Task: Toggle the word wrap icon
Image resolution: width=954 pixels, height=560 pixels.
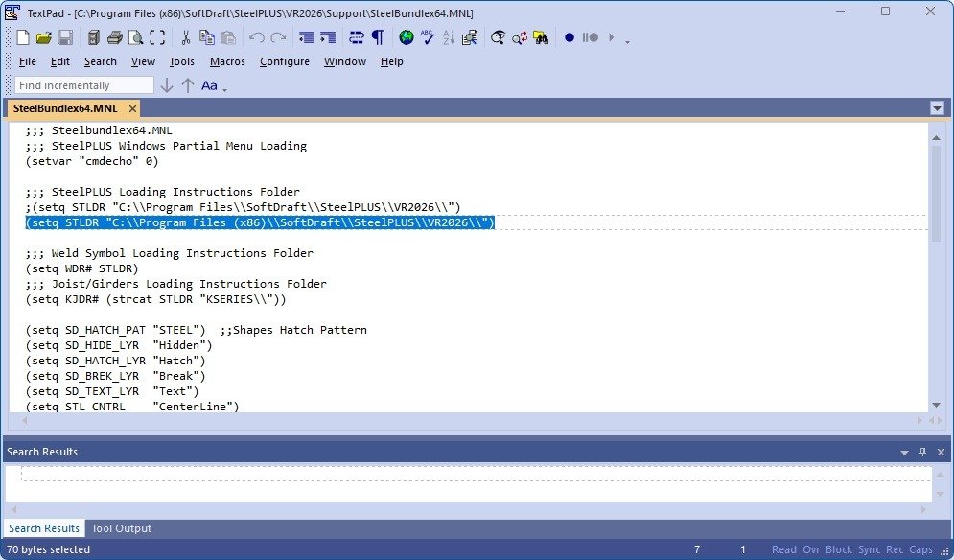Action: pos(356,37)
